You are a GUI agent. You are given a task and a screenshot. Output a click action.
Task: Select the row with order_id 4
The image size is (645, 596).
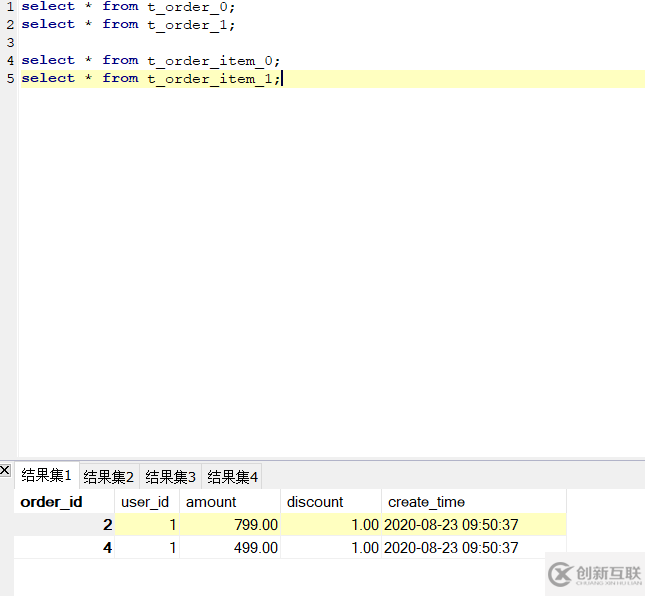pos(64,548)
